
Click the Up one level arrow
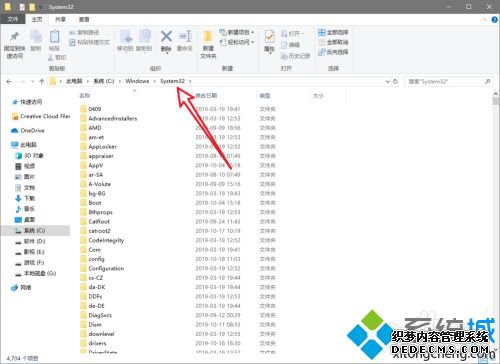(42, 81)
